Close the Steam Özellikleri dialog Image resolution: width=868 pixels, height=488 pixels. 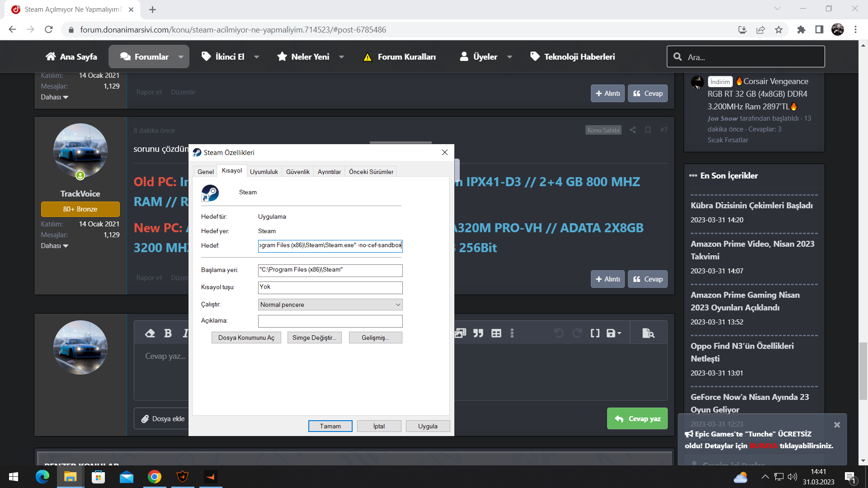click(445, 152)
